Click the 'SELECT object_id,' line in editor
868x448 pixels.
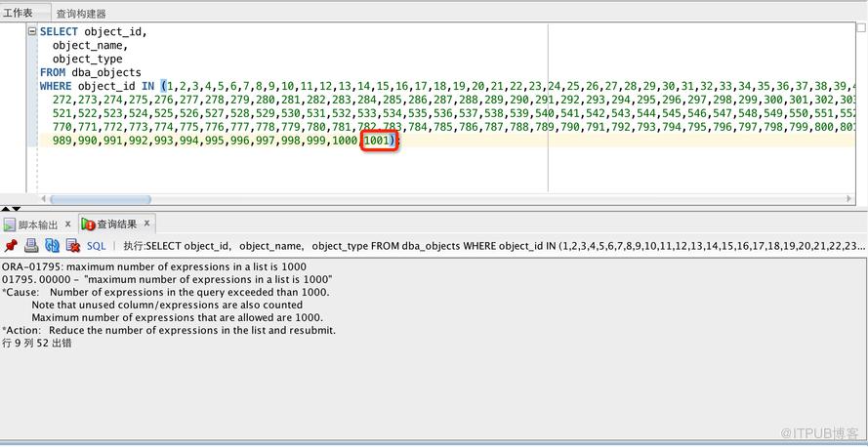[94, 31]
